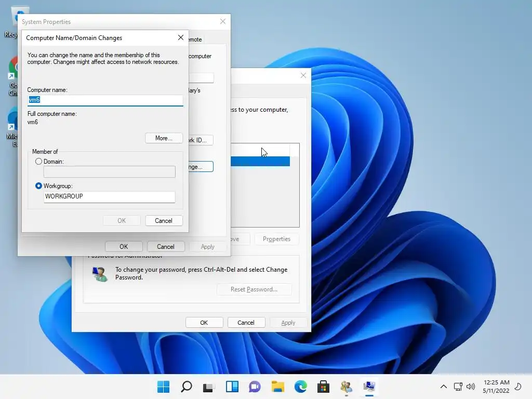
Task: Open network status tray icon
Action: pyautogui.click(x=458, y=387)
